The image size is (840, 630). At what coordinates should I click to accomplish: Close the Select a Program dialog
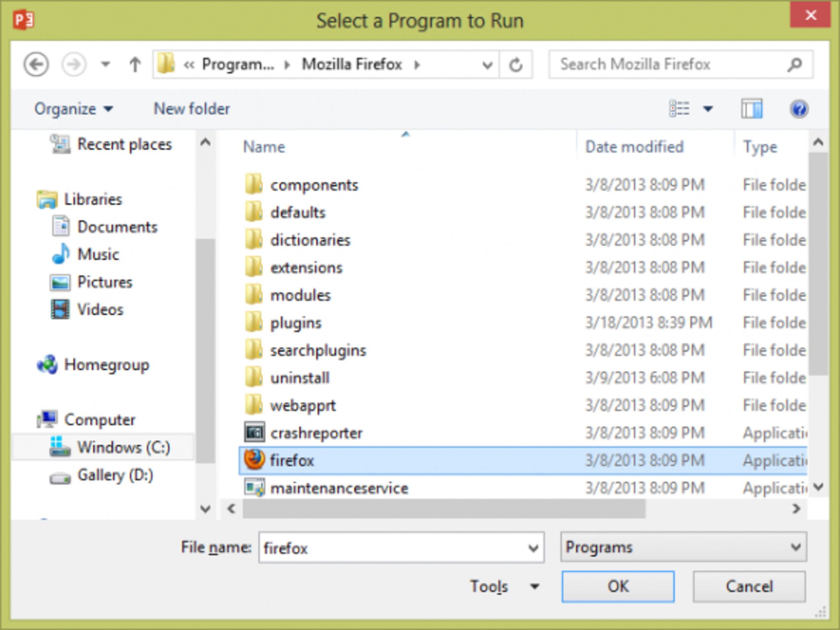pyautogui.click(x=810, y=15)
